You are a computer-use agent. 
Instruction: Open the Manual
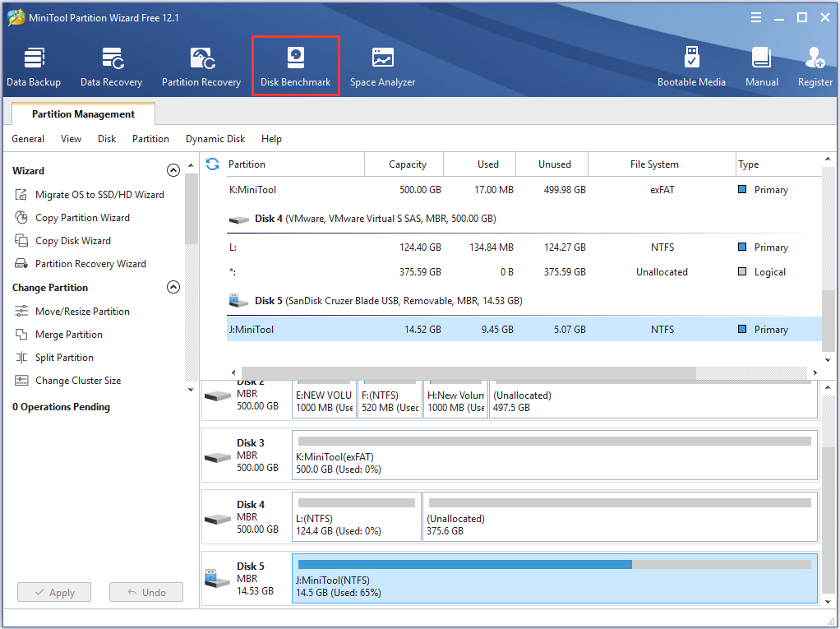pyautogui.click(x=762, y=67)
